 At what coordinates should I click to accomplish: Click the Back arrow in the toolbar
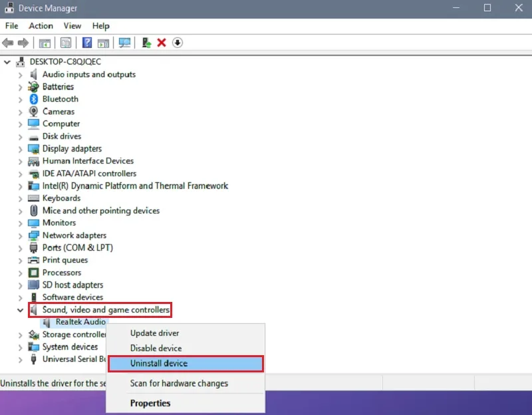(8, 43)
